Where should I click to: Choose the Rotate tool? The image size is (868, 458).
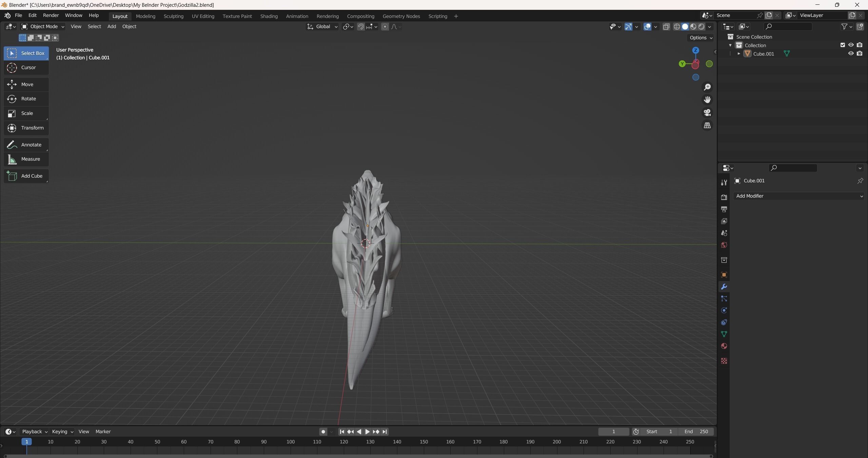[26, 99]
